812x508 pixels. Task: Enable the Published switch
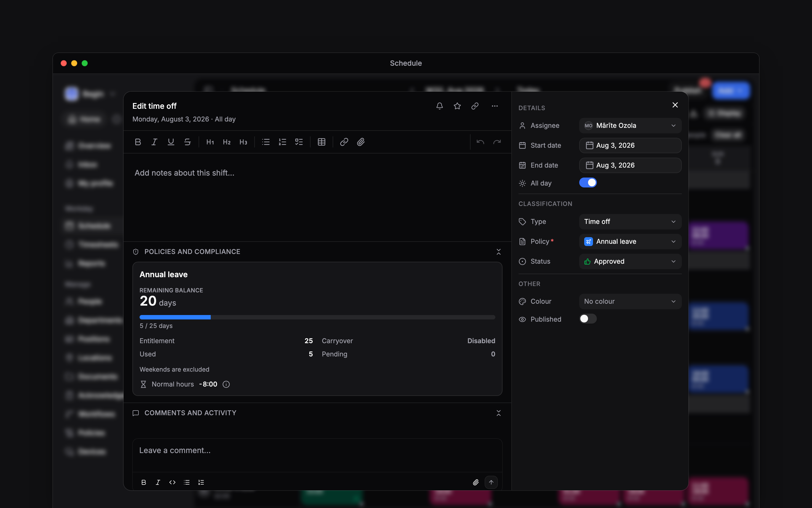point(588,319)
